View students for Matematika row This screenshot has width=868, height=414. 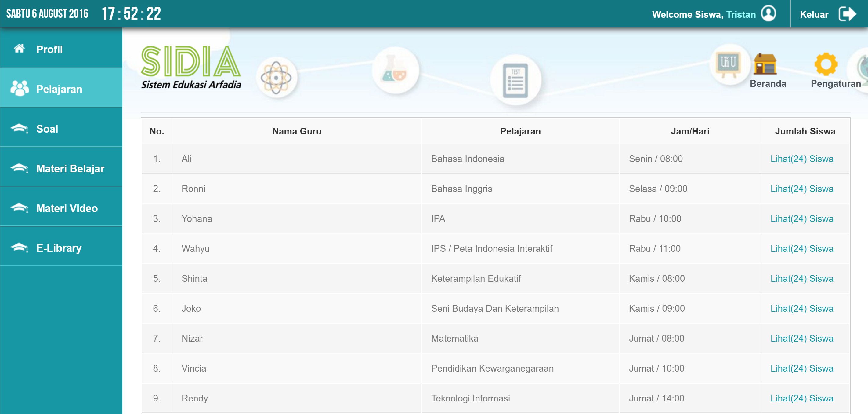coord(802,339)
